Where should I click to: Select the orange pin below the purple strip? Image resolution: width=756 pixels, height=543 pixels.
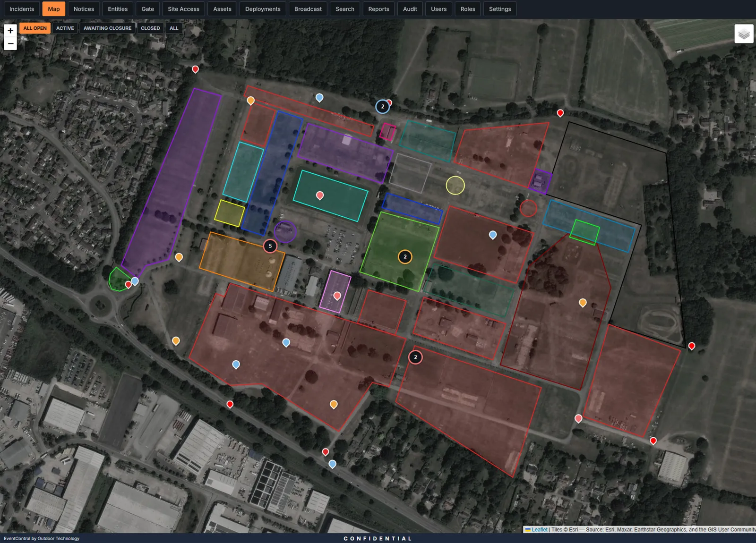coord(179,257)
